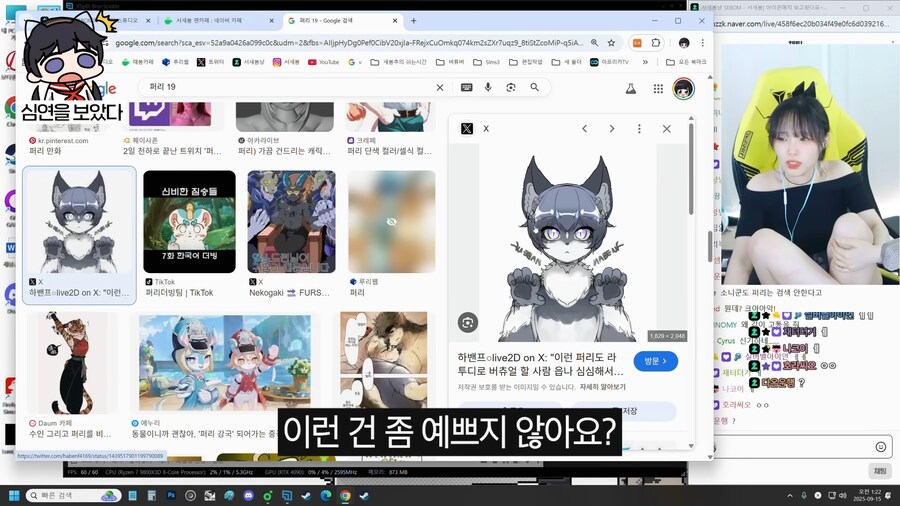Open the zoom magnifier in address bar

595,43
